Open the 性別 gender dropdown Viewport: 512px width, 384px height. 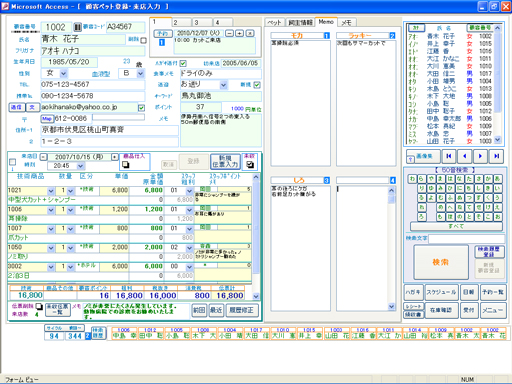[x=64, y=73]
